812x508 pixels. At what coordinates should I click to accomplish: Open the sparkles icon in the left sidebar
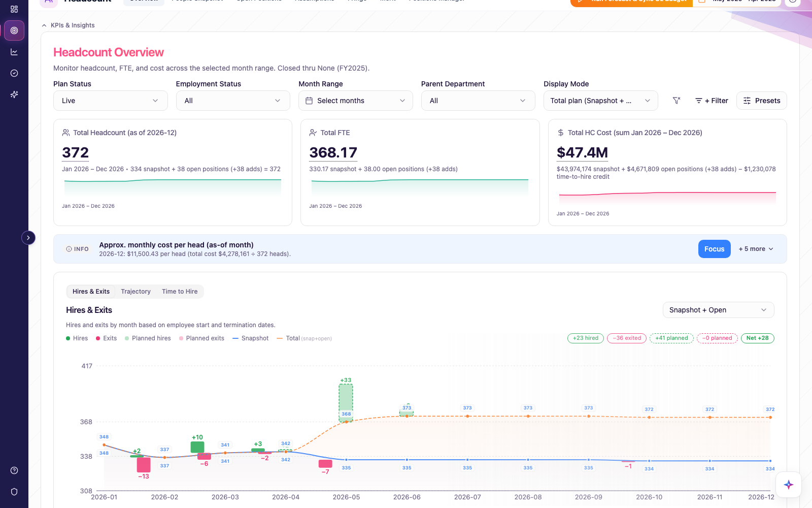click(14, 94)
